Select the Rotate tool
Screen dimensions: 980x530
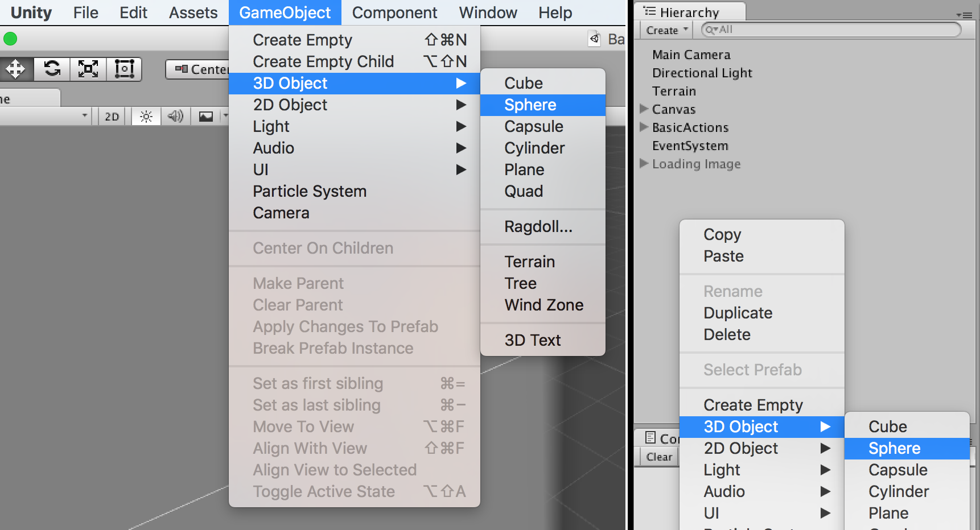coord(52,69)
